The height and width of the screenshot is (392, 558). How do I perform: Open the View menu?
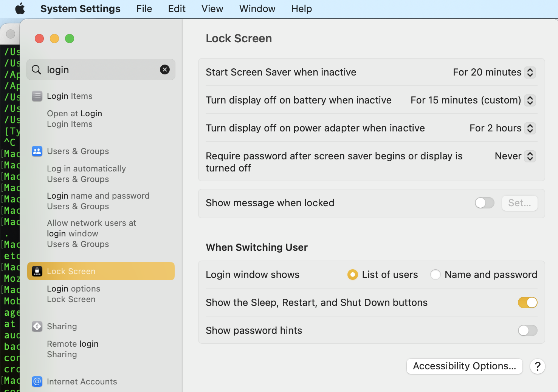(x=212, y=9)
